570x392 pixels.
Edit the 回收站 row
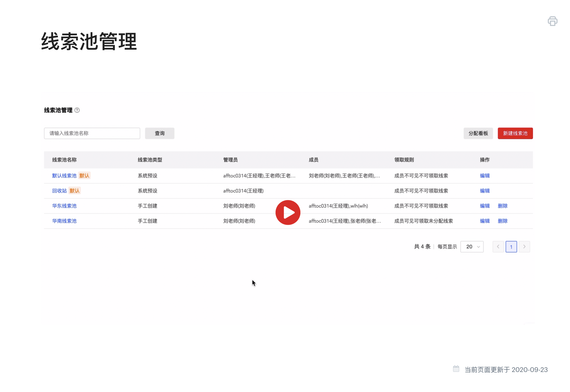[x=485, y=191]
